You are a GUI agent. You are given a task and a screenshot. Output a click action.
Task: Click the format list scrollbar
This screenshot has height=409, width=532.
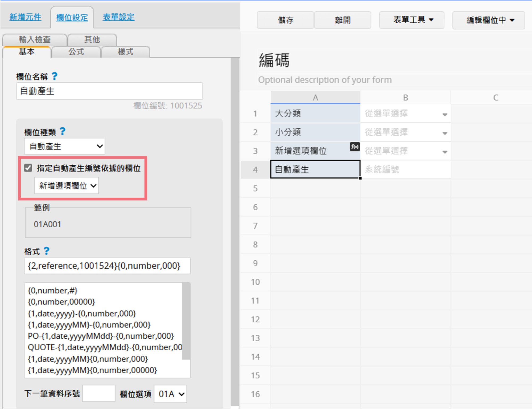[x=186, y=321]
